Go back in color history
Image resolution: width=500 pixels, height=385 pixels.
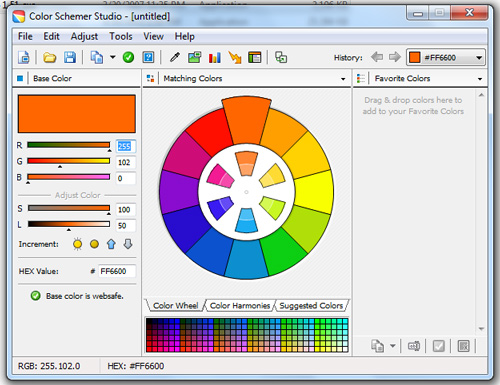pyautogui.click(x=377, y=57)
